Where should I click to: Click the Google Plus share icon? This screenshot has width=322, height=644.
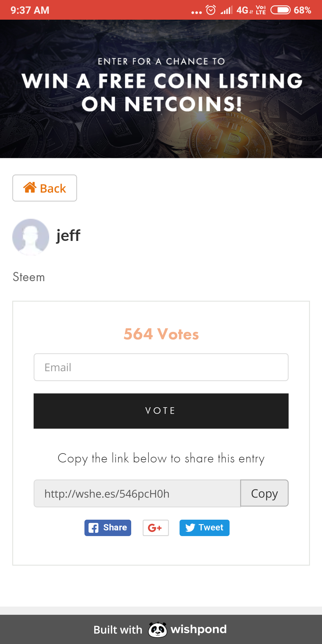[x=156, y=528]
